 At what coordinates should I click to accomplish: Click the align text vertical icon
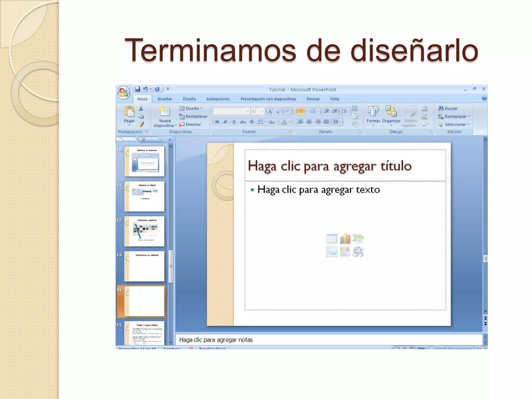pos(356,116)
